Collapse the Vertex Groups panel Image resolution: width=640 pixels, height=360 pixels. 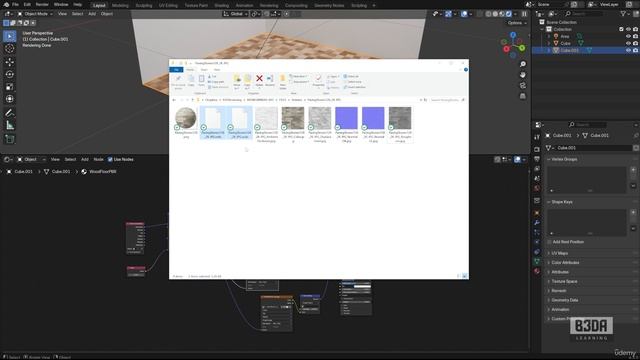click(549, 159)
